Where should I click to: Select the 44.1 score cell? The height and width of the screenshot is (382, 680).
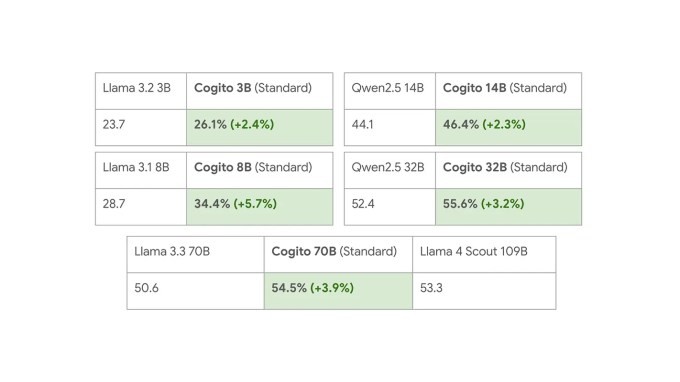pyautogui.click(x=390, y=127)
